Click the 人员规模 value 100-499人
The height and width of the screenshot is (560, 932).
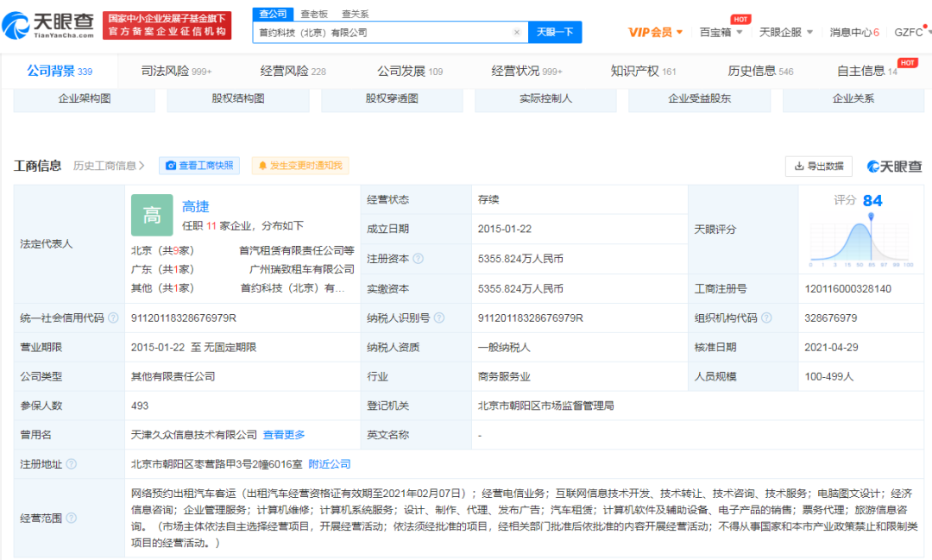tap(828, 376)
